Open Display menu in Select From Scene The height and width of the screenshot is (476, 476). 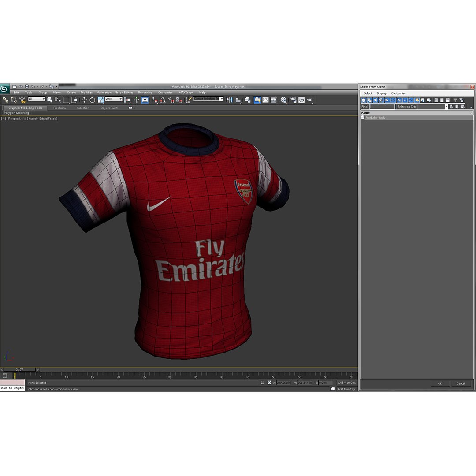coord(382,93)
